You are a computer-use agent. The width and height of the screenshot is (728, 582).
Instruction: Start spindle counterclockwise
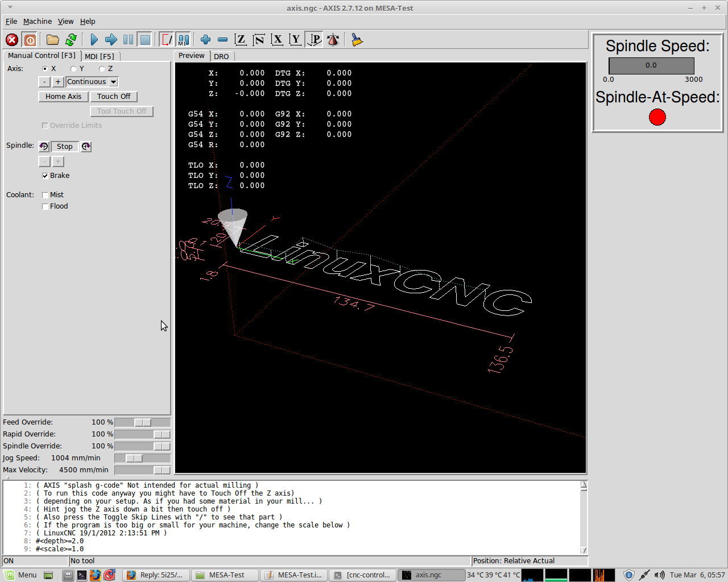point(44,147)
